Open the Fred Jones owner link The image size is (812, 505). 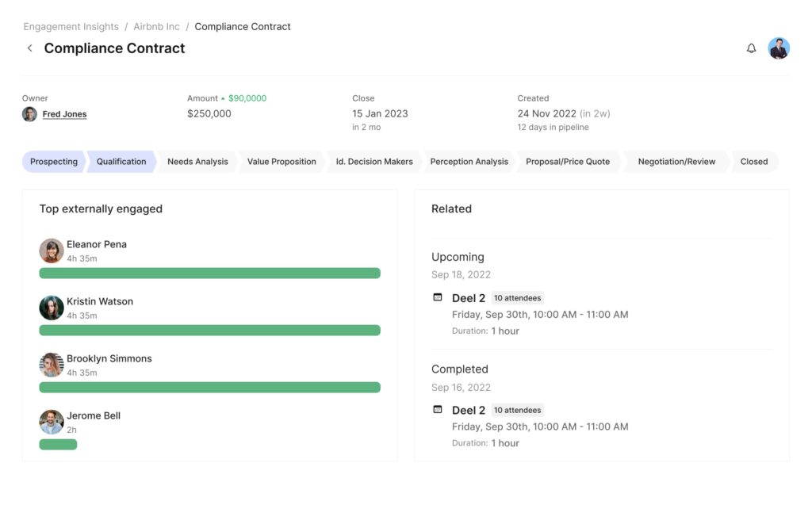[x=64, y=113]
